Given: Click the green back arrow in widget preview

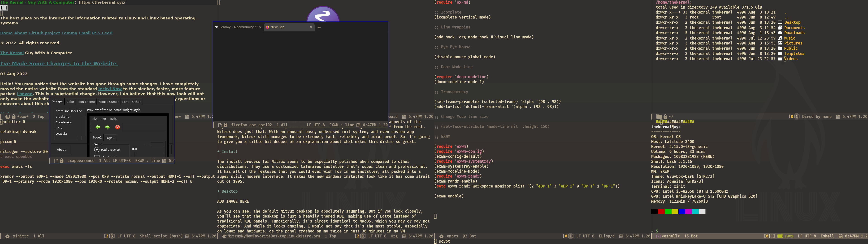Looking at the screenshot, I should (98, 127).
